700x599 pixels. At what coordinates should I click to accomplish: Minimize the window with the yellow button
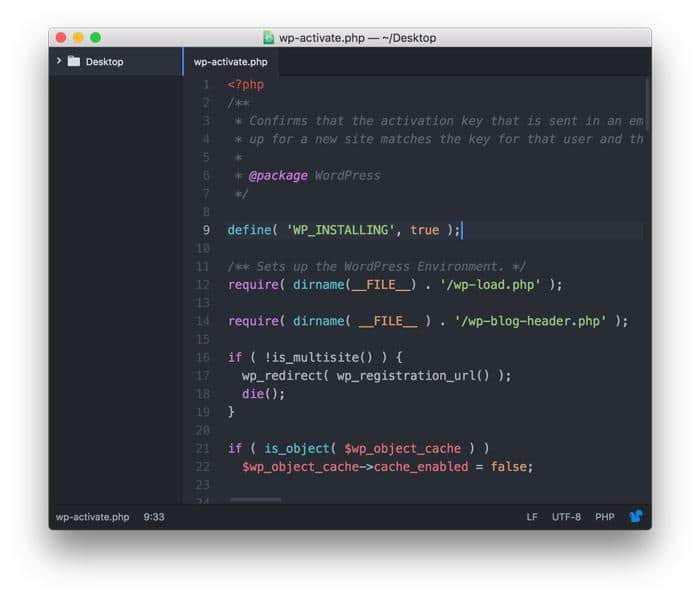click(x=79, y=38)
